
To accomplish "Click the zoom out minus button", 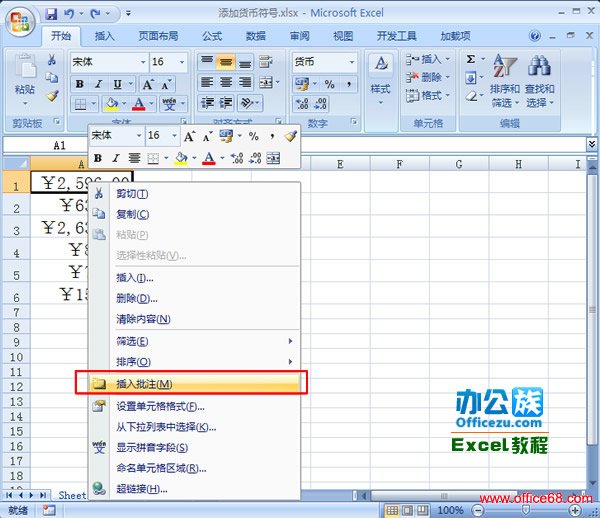I will tap(478, 510).
